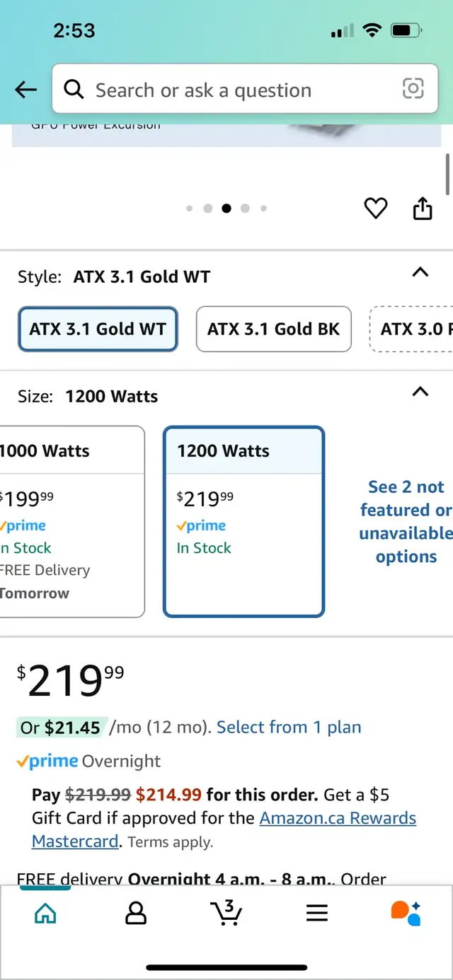Open 'Select from 1 plan' link
Viewport: 453px width, 980px height.
click(289, 727)
